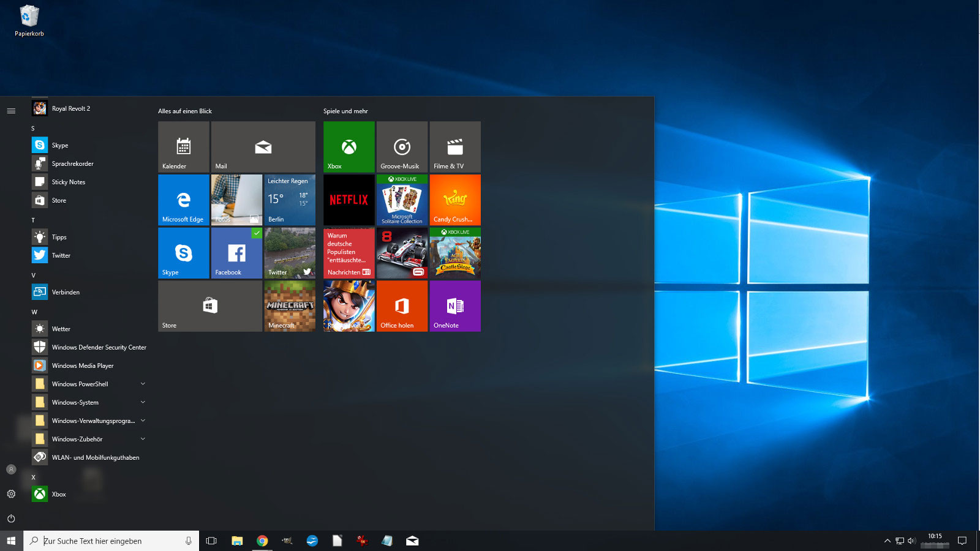This screenshot has width=980, height=551.
Task: Expand the Windows PowerShell group
Action: (x=143, y=384)
